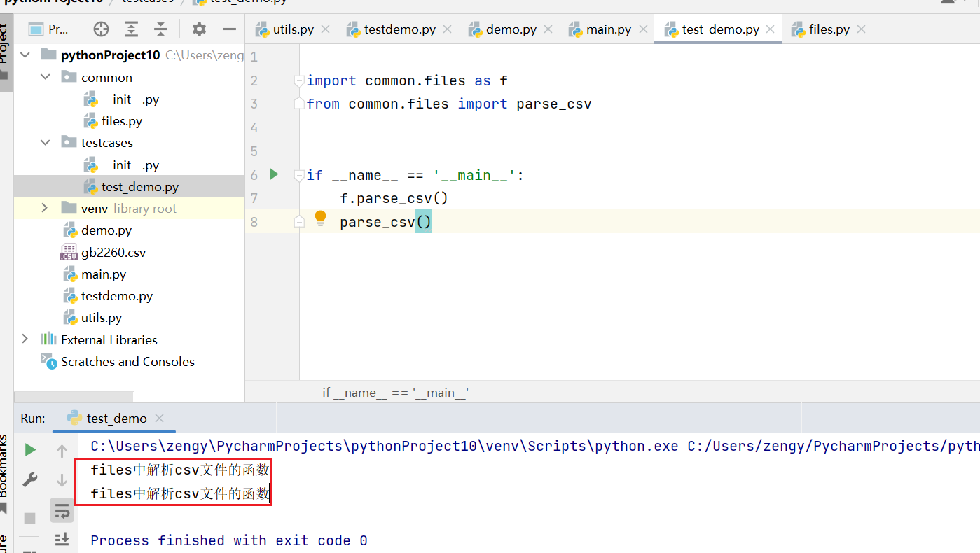
Task: Expand External Libraries node
Action: [25, 339]
